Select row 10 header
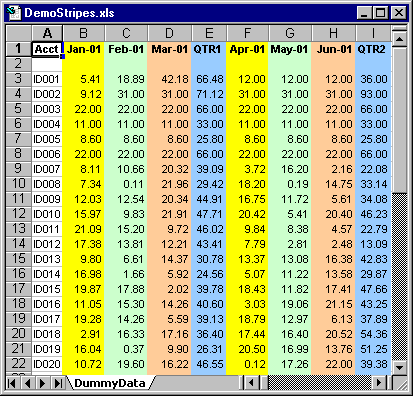Screen dimensions: 413x396 [19, 184]
